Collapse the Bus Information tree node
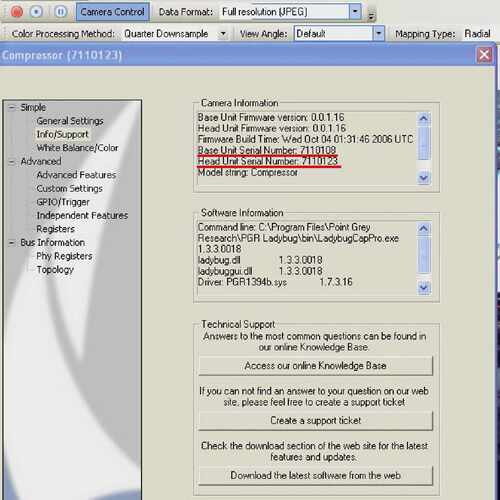The width and height of the screenshot is (500, 500). [x=12, y=243]
